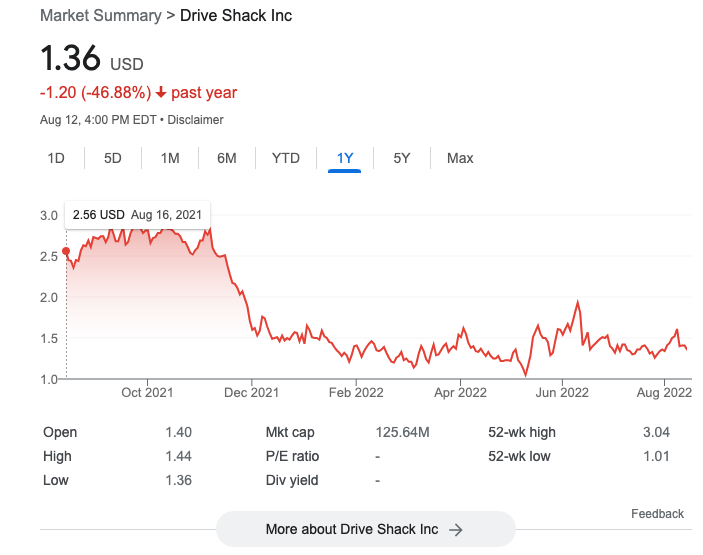Click the 2.56 USD chart tooltip
Screen dimensions: 703x555
[x=137, y=214]
